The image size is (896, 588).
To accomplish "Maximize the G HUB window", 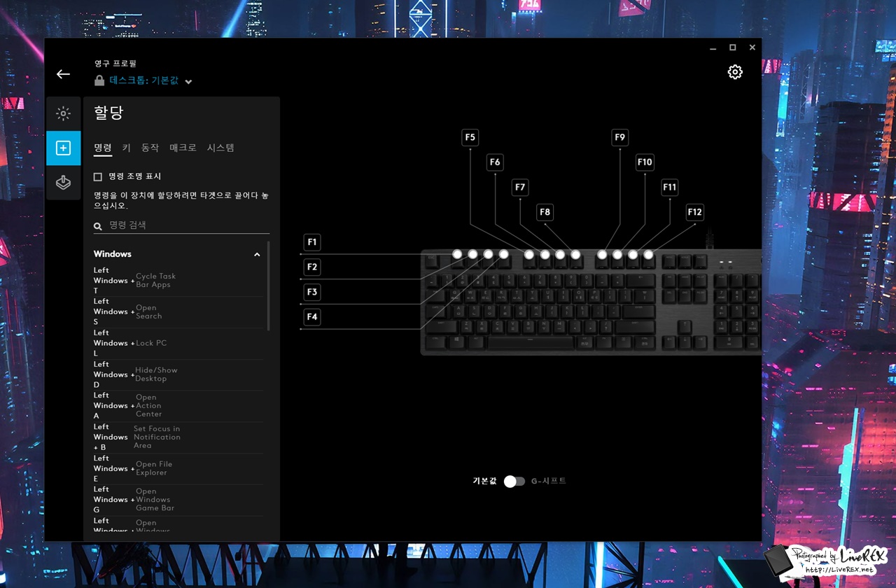I will click(x=732, y=48).
